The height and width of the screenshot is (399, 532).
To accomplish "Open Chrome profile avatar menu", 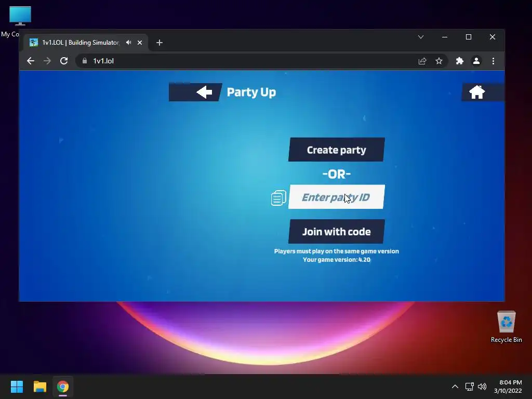I will click(x=476, y=61).
